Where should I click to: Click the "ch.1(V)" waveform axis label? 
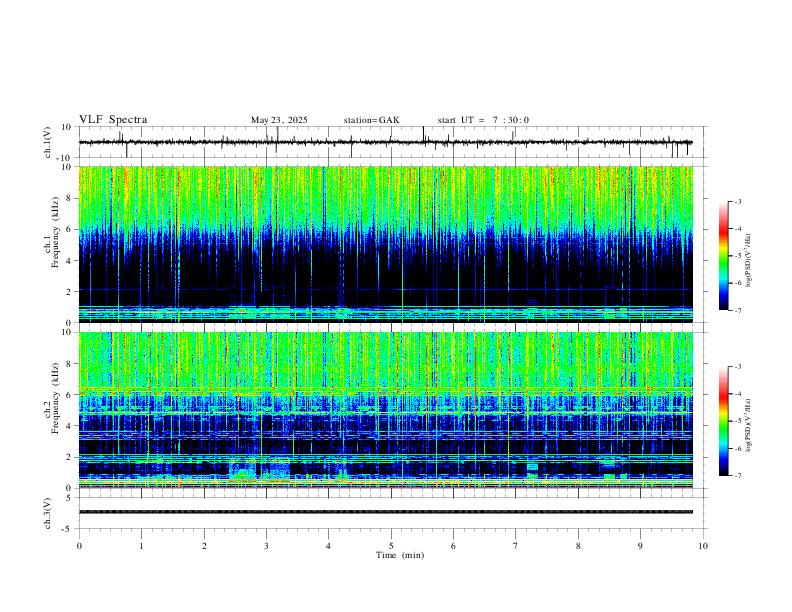(x=48, y=142)
